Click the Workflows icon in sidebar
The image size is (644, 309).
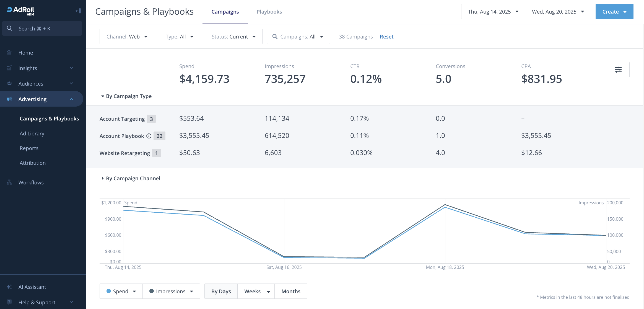coord(9,182)
